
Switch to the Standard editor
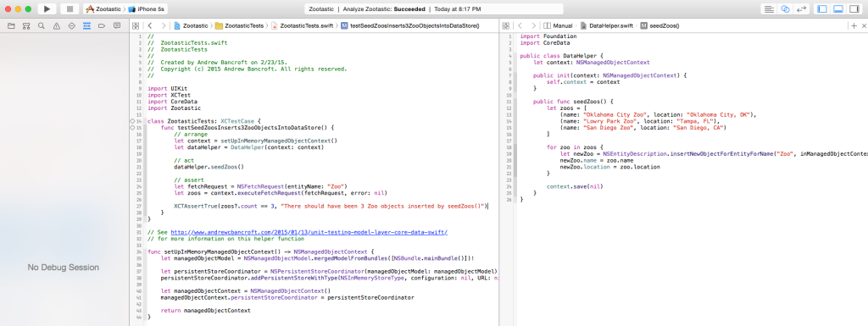[769, 8]
